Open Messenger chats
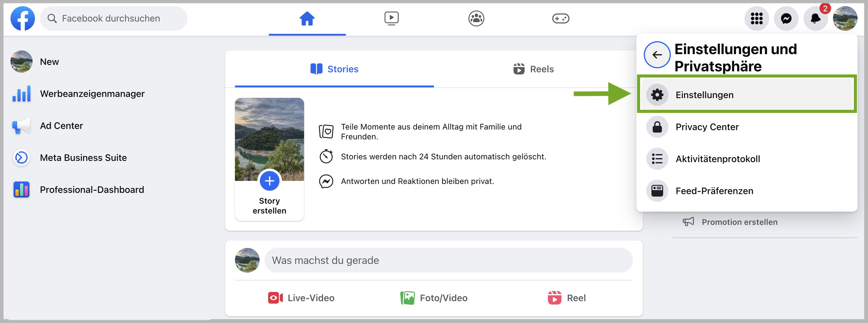Image resolution: width=868 pixels, height=323 pixels. pos(786,18)
